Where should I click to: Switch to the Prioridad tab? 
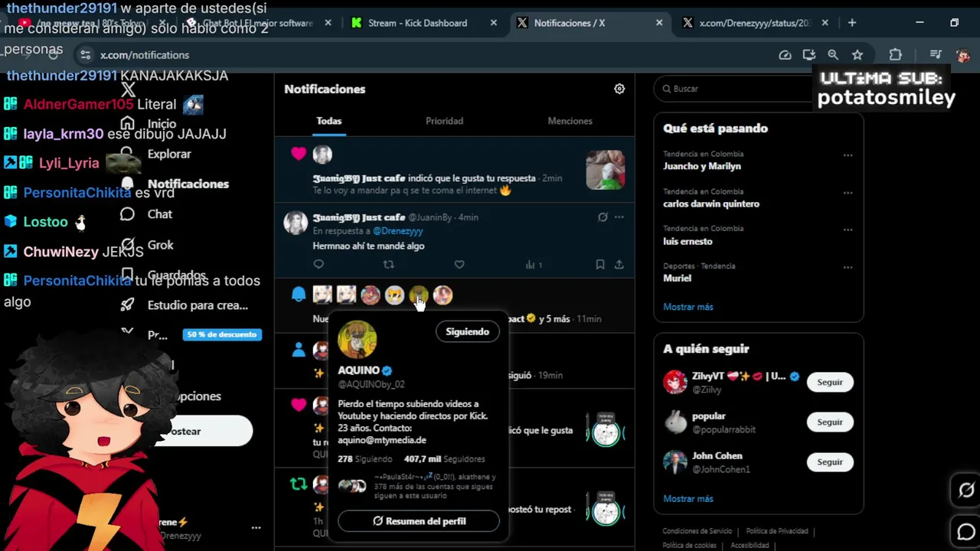444,121
